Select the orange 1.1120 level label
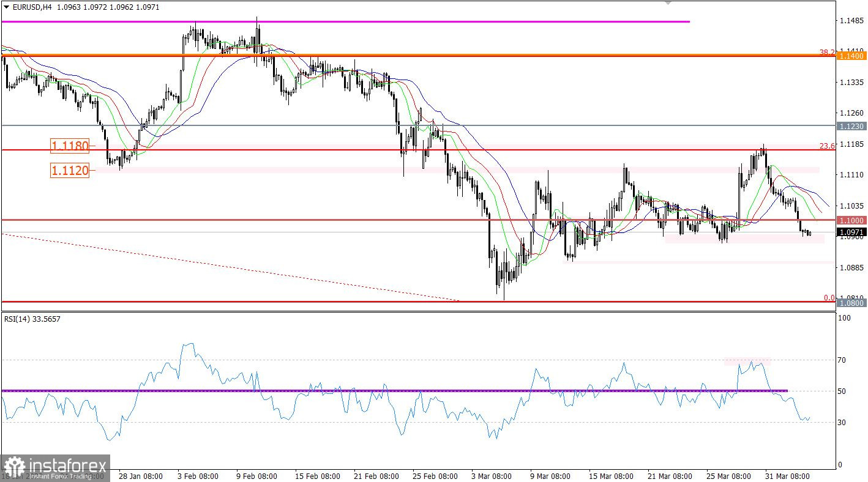The height and width of the screenshot is (482, 868). [x=70, y=170]
